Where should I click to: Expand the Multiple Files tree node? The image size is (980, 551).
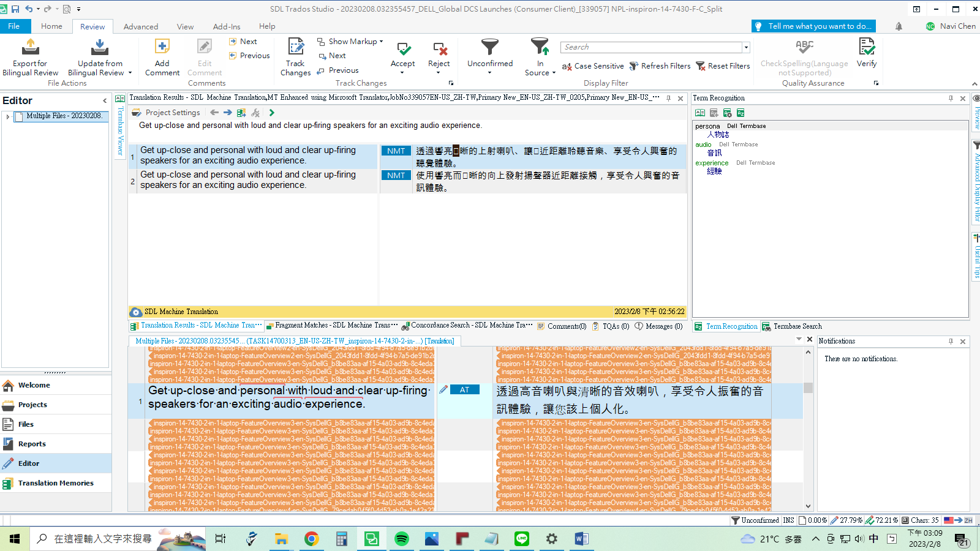point(7,116)
